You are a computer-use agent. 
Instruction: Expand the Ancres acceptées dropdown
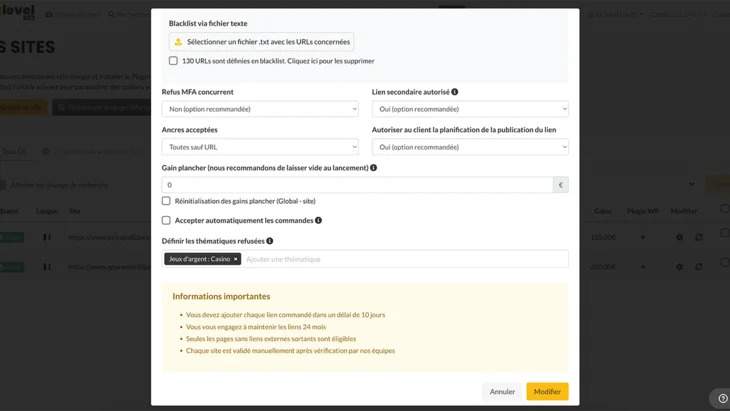click(260, 147)
